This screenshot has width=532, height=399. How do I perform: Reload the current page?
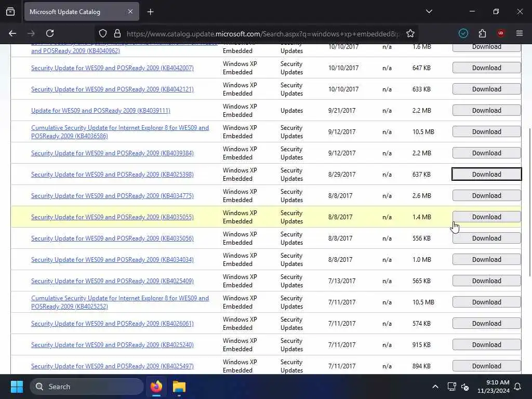click(x=50, y=33)
